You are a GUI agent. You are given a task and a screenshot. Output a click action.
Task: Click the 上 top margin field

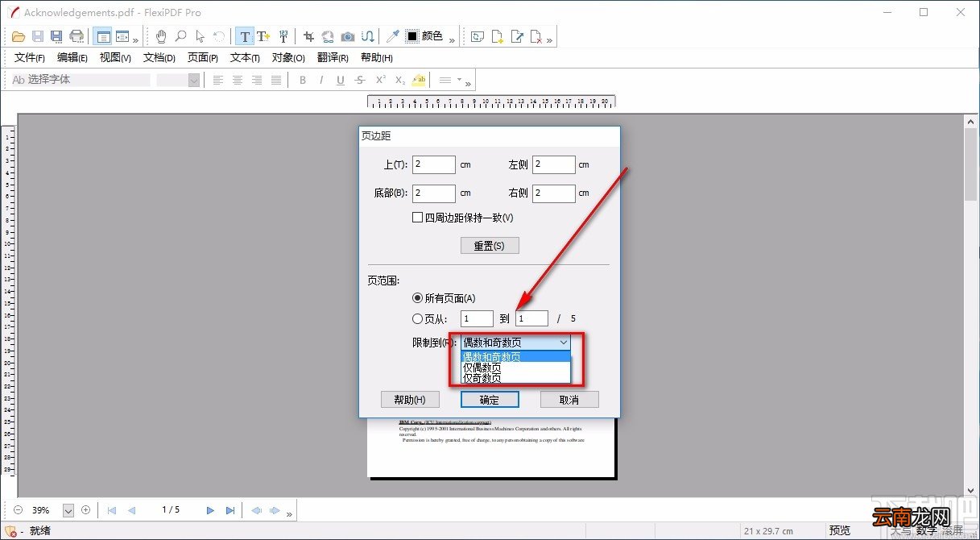(434, 165)
